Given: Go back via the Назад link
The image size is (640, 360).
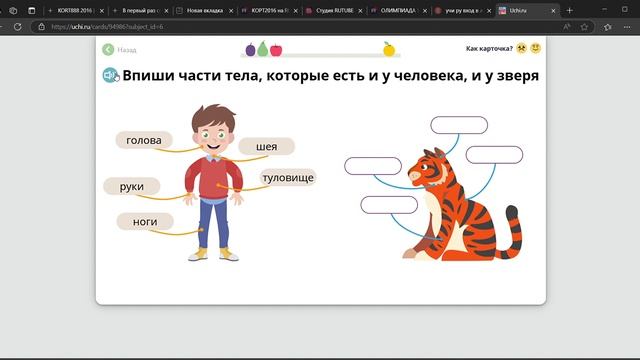Looking at the screenshot, I should click(127, 50).
